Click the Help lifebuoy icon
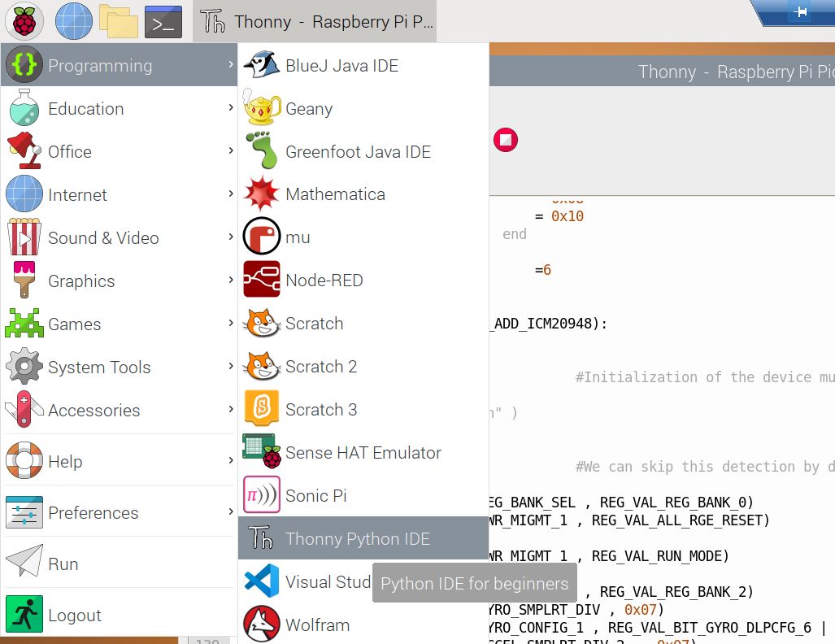Screen dimensions: 835x644 click(24, 461)
